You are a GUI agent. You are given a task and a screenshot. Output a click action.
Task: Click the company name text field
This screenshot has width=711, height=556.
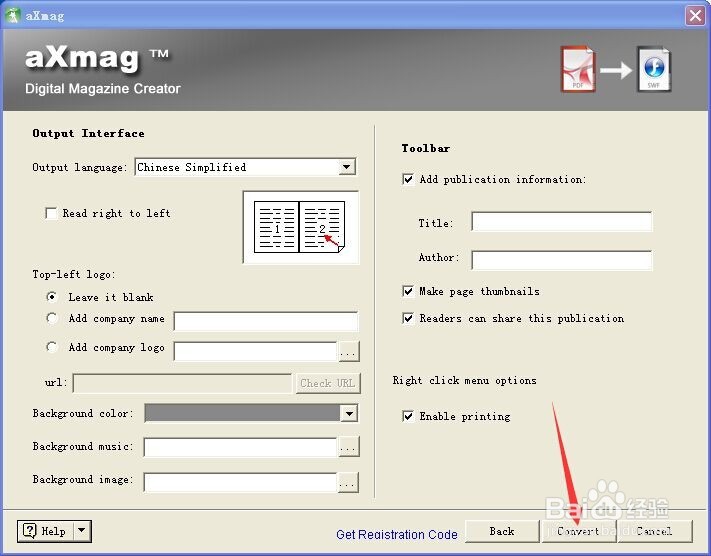pyautogui.click(x=266, y=321)
